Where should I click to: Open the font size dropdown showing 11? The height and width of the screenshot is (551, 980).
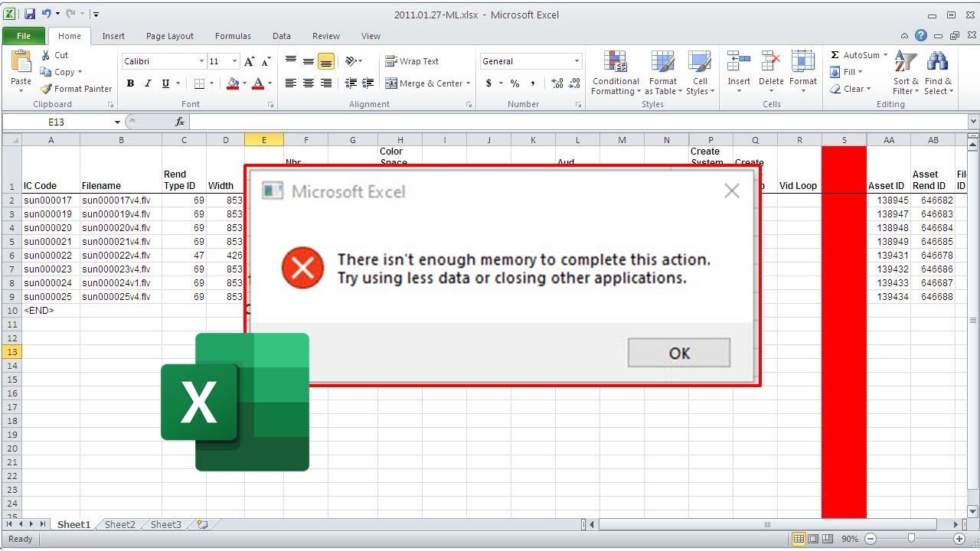pos(234,61)
